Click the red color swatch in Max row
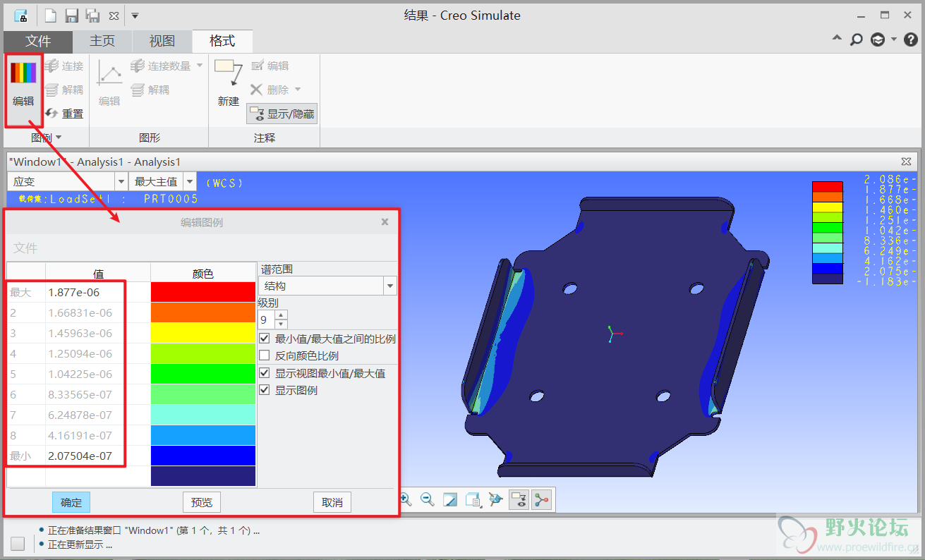Viewport: 925px width, 560px height. point(203,292)
